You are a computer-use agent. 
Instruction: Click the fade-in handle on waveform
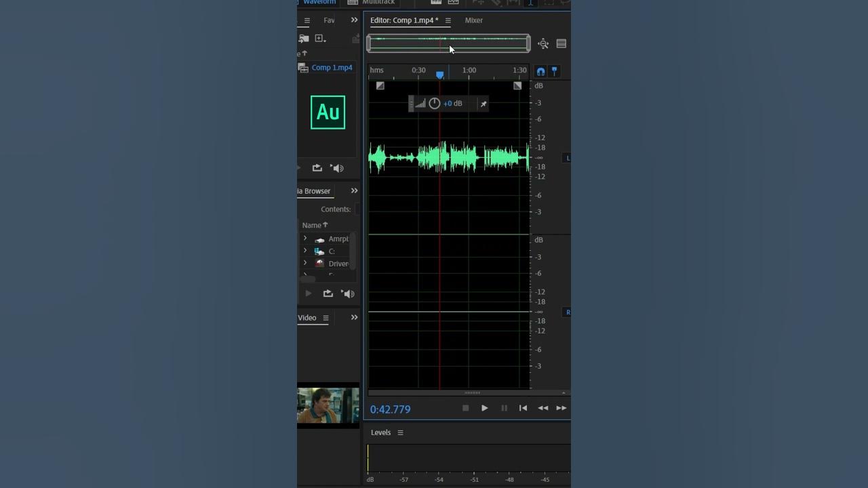pyautogui.click(x=380, y=86)
